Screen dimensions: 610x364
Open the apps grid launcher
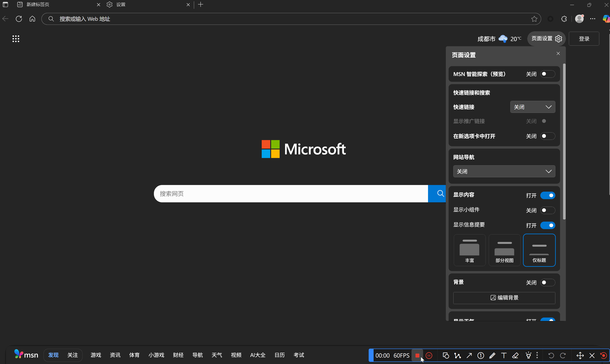click(16, 39)
